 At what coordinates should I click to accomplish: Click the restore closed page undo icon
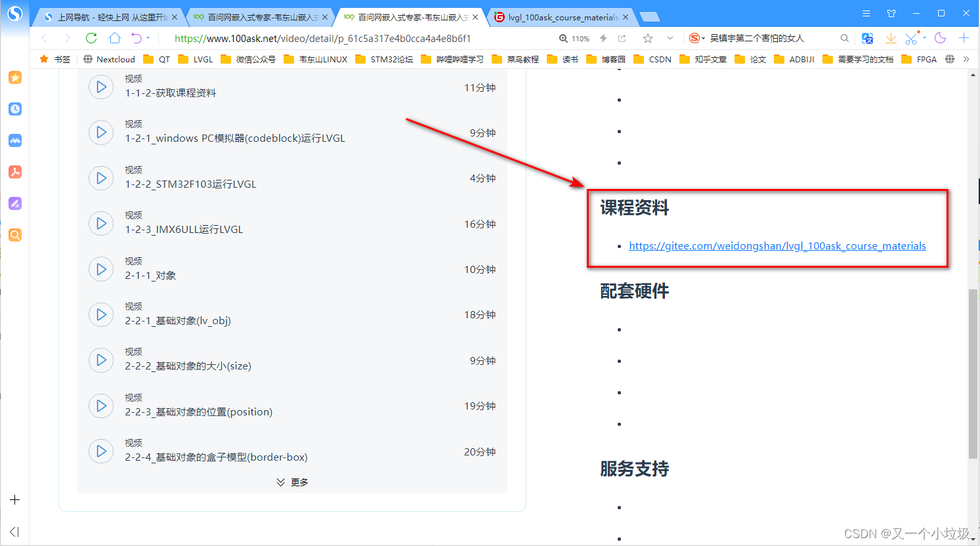click(x=137, y=38)
